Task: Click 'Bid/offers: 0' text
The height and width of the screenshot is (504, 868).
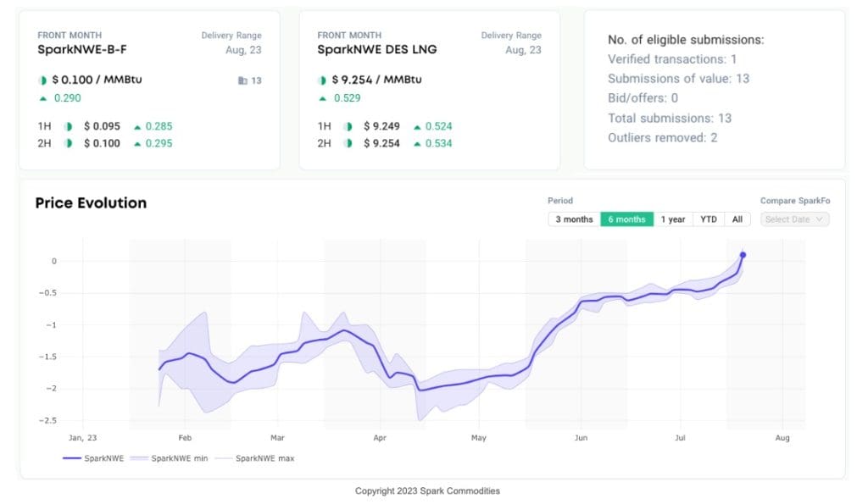Action: (643, 98)
